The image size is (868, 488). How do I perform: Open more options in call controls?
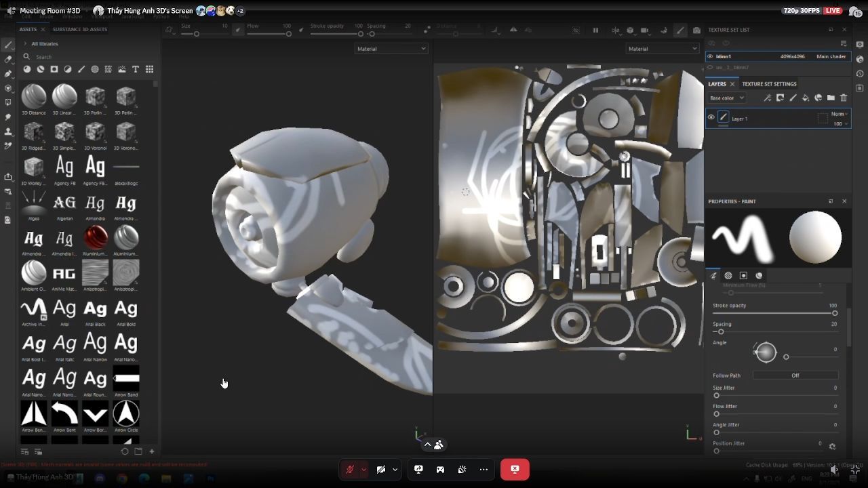coord(484,470)
